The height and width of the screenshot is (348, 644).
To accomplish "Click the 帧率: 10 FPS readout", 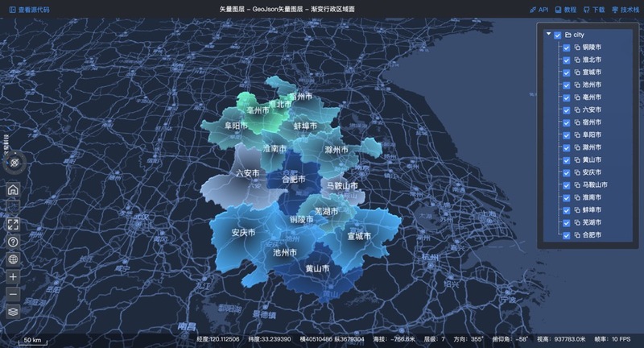I will 613,339.
